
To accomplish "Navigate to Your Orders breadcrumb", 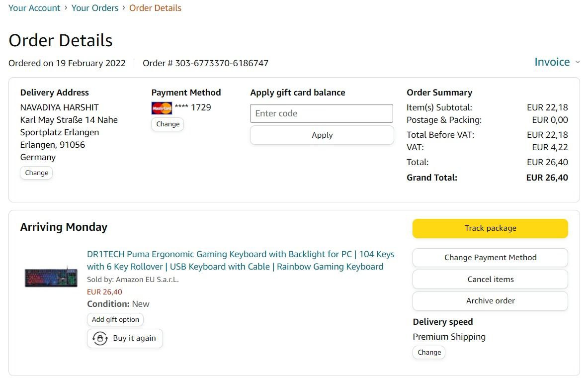I will [x=95, y=8].
